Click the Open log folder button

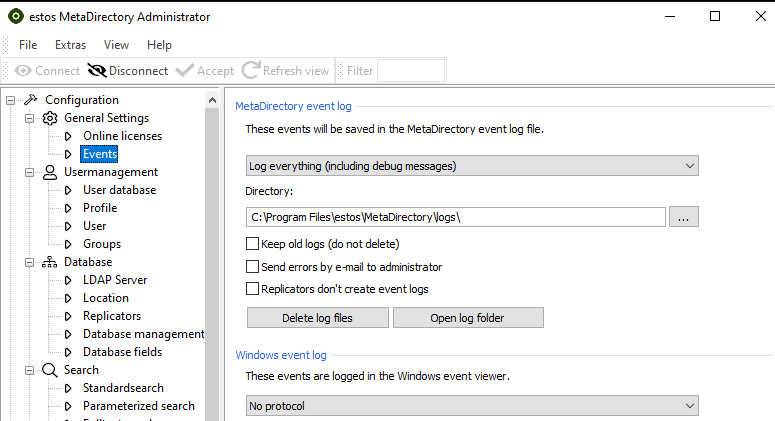pos(468,318)
